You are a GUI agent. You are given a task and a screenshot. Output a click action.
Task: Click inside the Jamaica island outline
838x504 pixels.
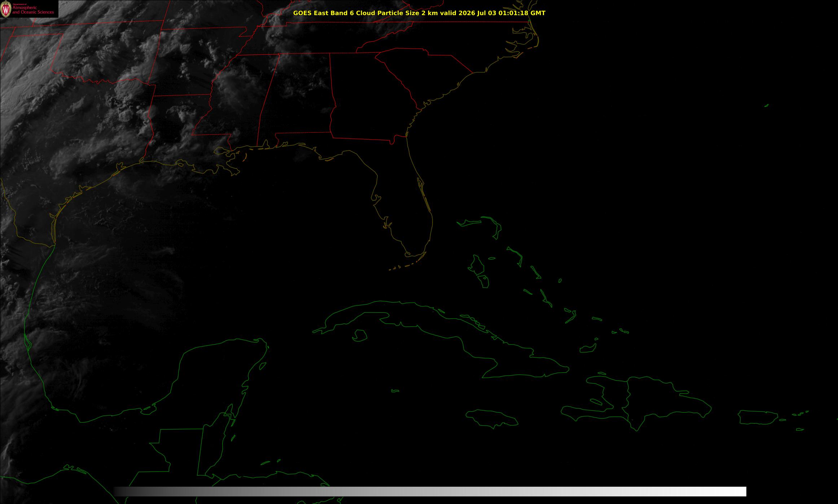[492, 419]
